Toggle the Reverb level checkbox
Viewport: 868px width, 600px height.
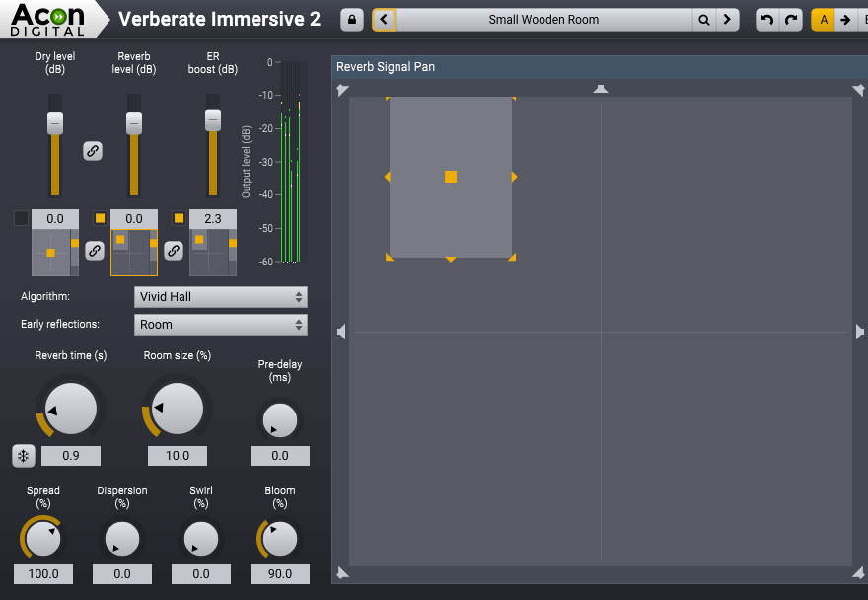[100, 218]
